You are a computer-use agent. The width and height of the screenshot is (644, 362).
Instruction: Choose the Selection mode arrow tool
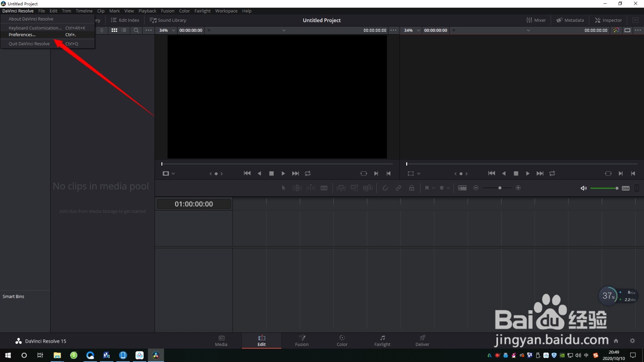click(283, 188)
